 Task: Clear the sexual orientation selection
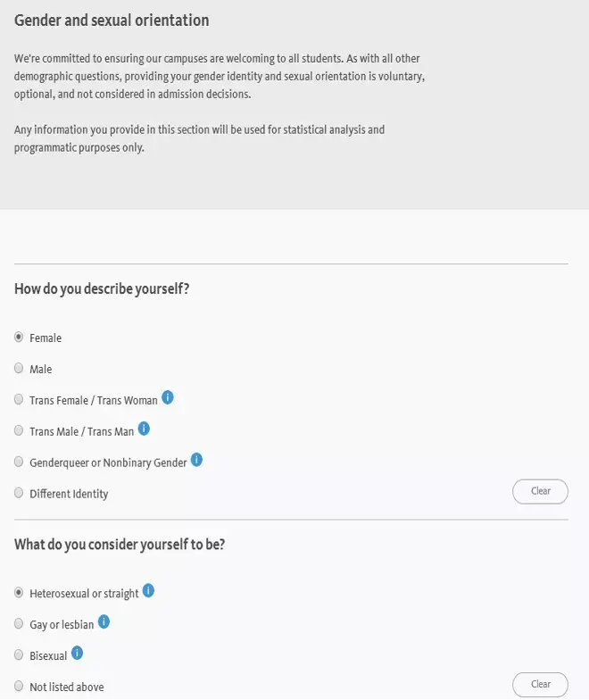pyautogui.click(x=540, y=685)
